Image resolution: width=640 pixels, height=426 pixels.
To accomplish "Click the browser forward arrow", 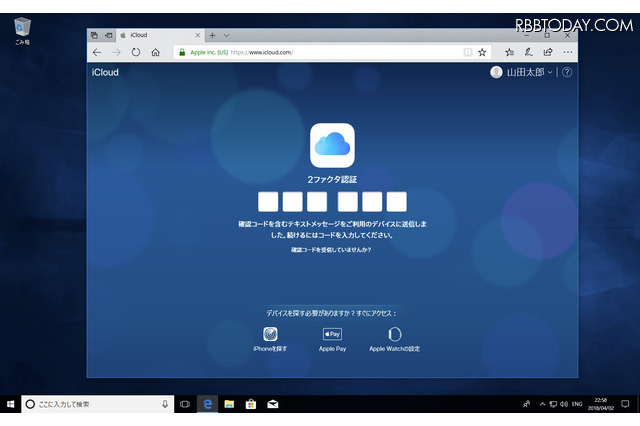I will click(x=116, y=52).
